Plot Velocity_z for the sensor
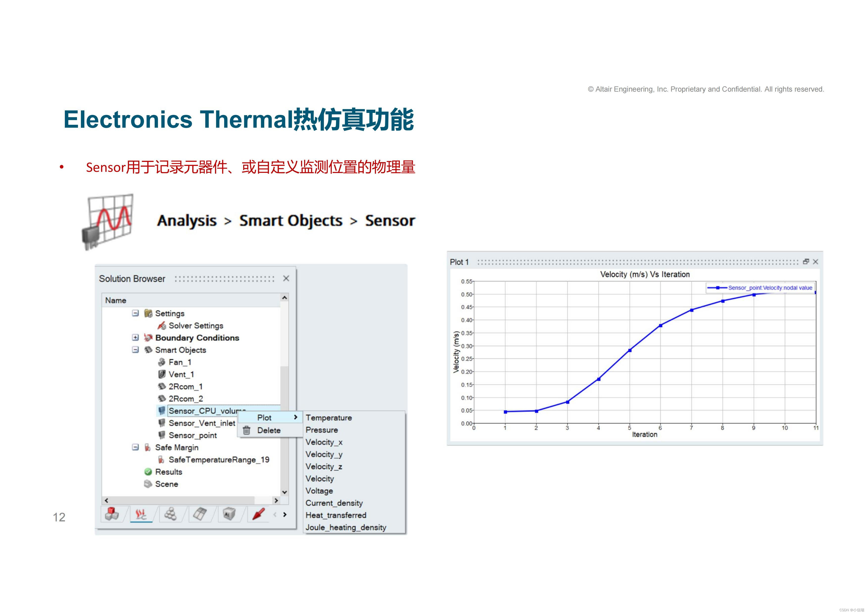This screenshot has height=614, width=868. tap(324, 466)
